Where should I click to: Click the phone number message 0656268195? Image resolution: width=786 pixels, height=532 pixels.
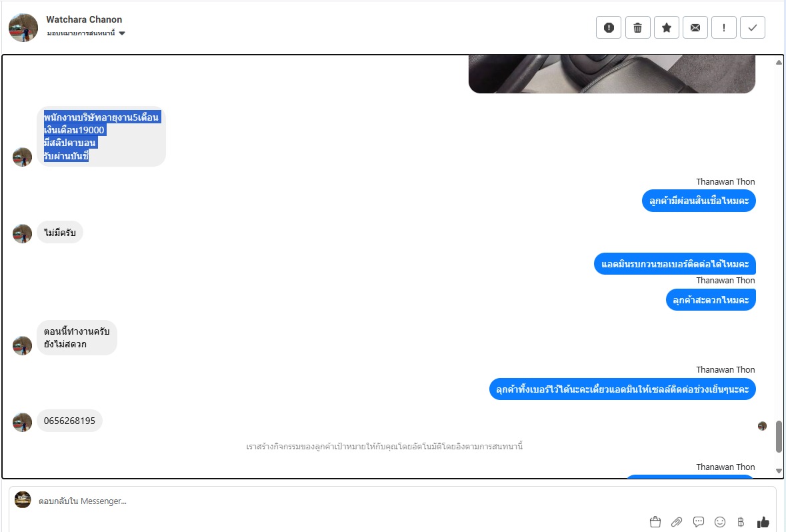tap(70, 421)
